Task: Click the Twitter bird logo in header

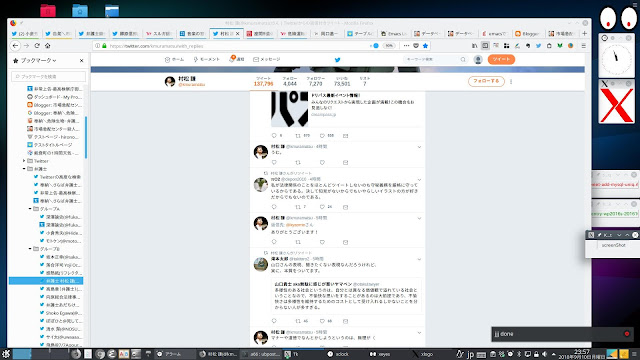Action: (338, 60)
